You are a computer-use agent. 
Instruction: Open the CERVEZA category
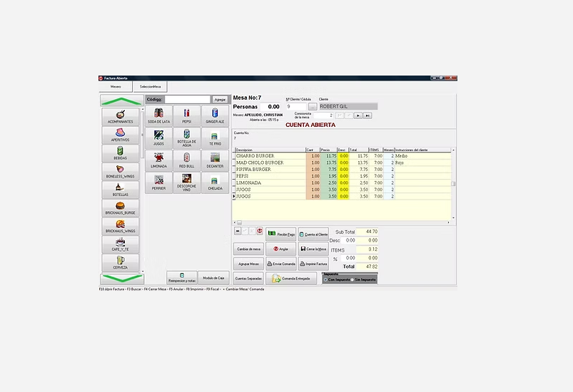pyautogui.click(x=120, y=262)
